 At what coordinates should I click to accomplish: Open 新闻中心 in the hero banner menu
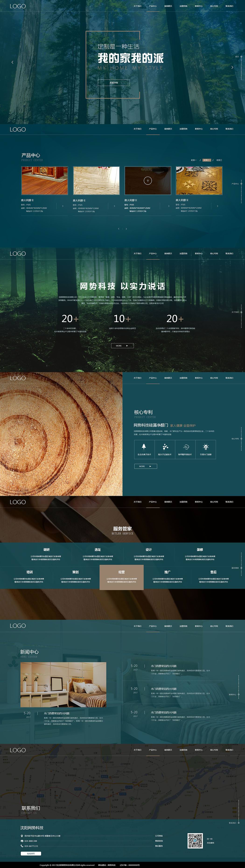click(199, 6)
